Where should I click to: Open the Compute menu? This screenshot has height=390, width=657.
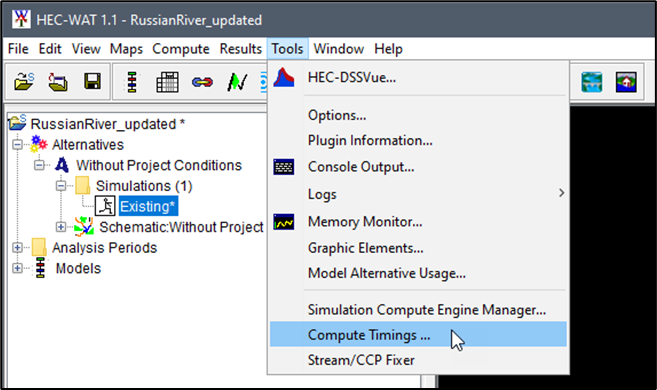pyautogui.click(x=181, y=49)
